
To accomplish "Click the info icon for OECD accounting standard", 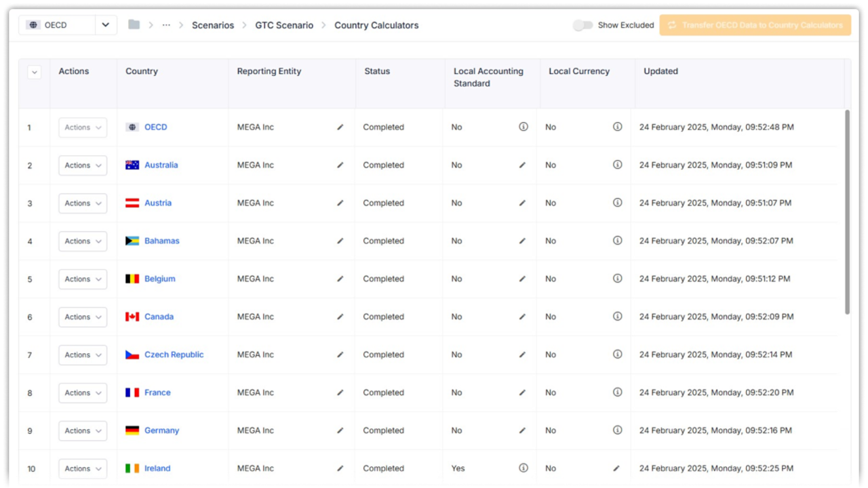I will (x=523, y=127).
